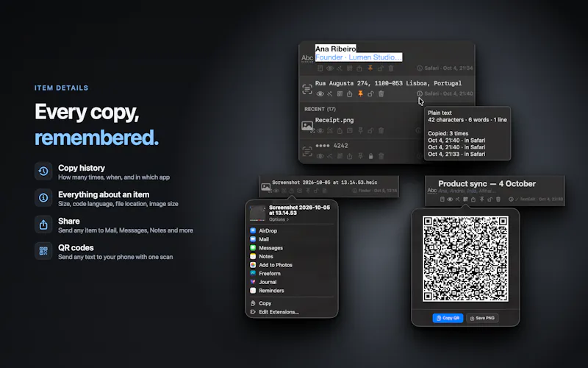Unpin the Ana Ribeiro item via orange pin
The width and height of the screenshot is (588, 368).
(x=370, y=68)
